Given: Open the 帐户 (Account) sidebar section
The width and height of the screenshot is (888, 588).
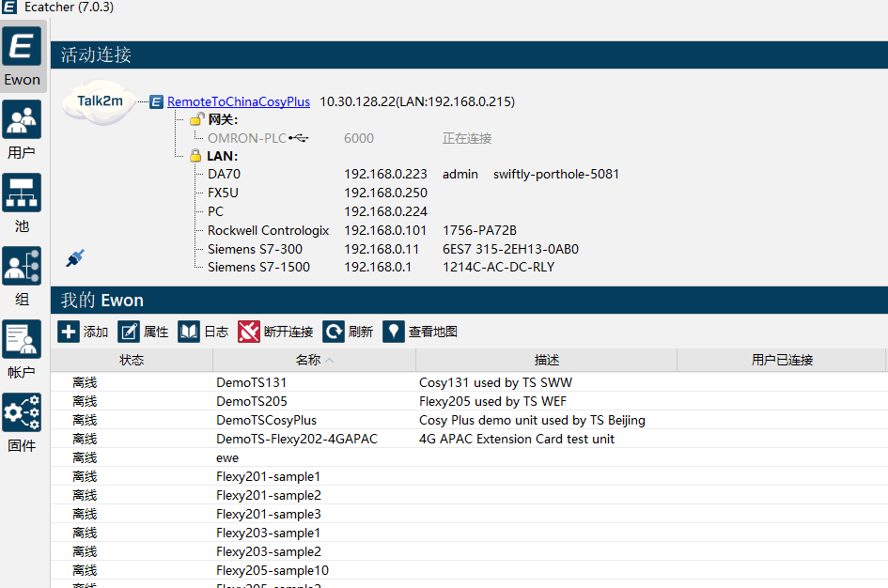Looking at the screenshot, I should [23, 349].
